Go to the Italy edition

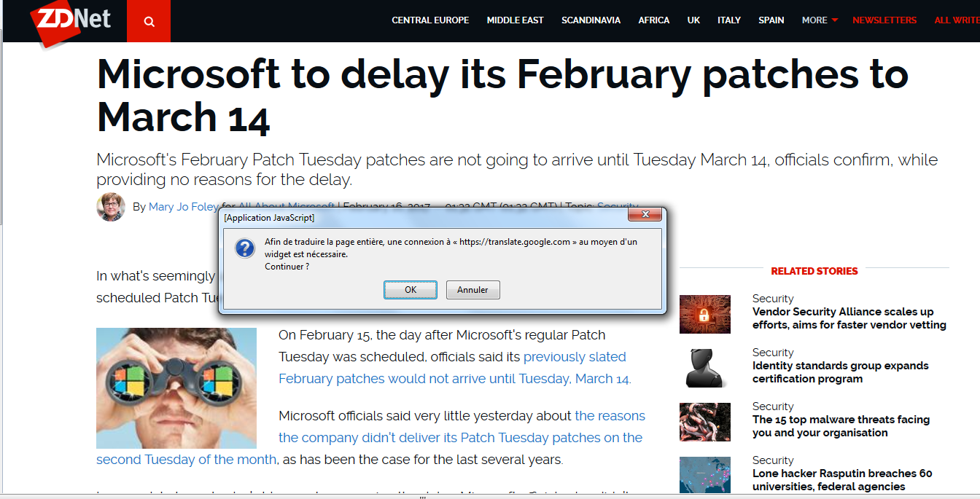(729, 20)
